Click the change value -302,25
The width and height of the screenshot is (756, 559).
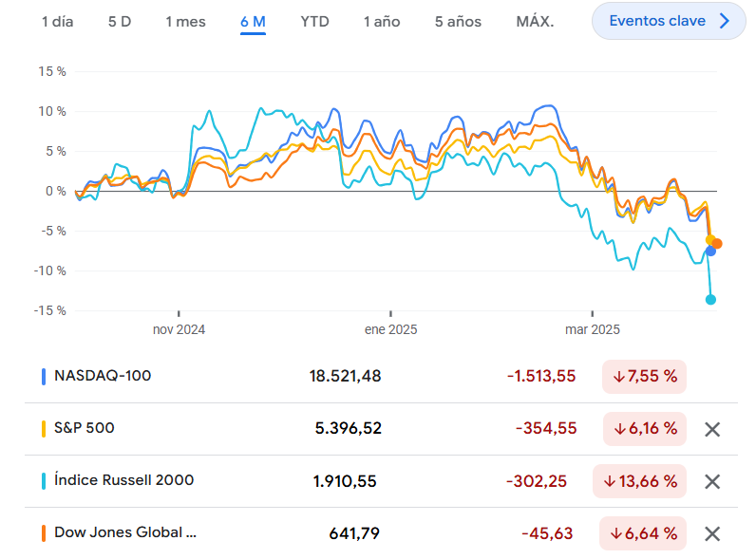[537, 481]
